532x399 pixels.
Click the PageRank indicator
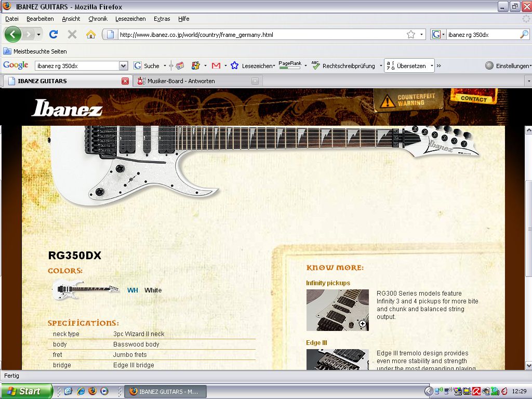tap(290, 65)
